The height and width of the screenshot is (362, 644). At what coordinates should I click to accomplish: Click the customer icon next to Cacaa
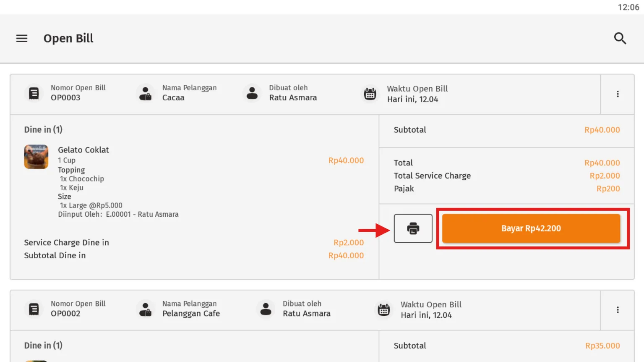pyautogui.click(x=146, y=93)
